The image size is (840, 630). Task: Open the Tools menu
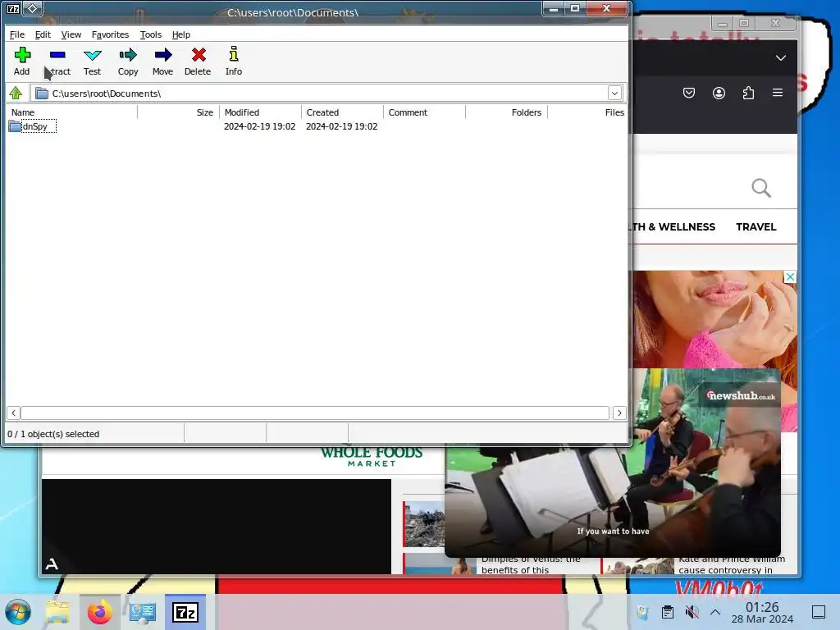[151, 34]
